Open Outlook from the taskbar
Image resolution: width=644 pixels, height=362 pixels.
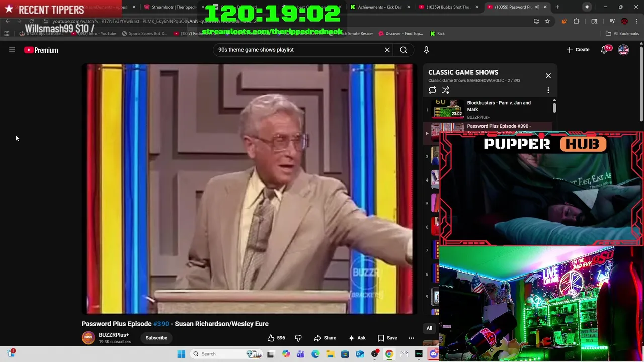[x=360, y=354]
